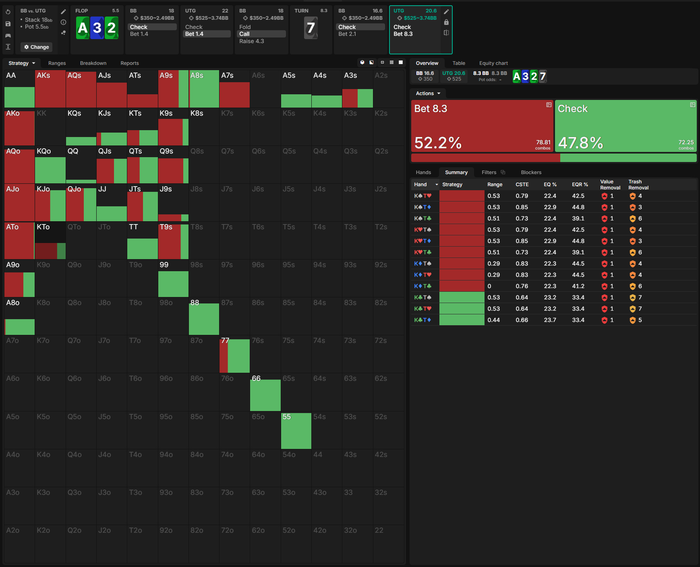Select the large filled square grid size icon
This screenshot has height=567, width=700.
(401, 63)
